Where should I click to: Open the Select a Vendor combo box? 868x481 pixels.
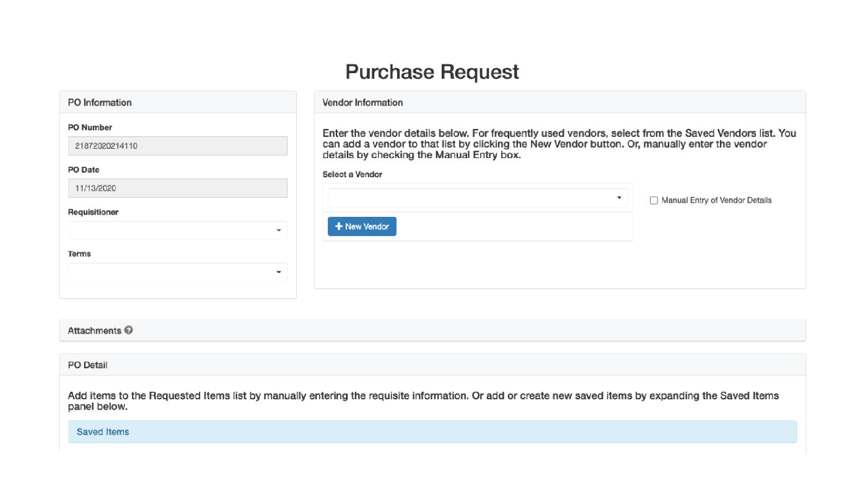477,198
